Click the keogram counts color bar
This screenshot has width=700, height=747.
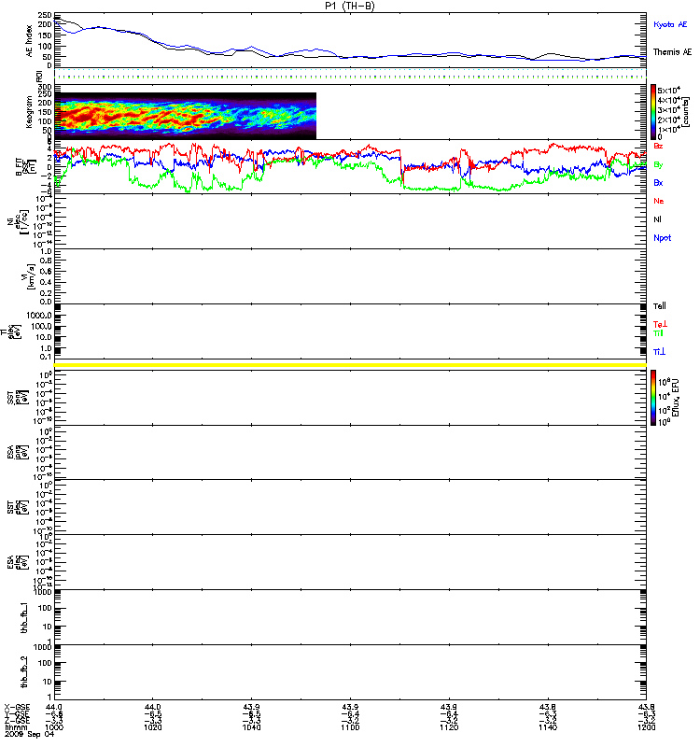653,111
